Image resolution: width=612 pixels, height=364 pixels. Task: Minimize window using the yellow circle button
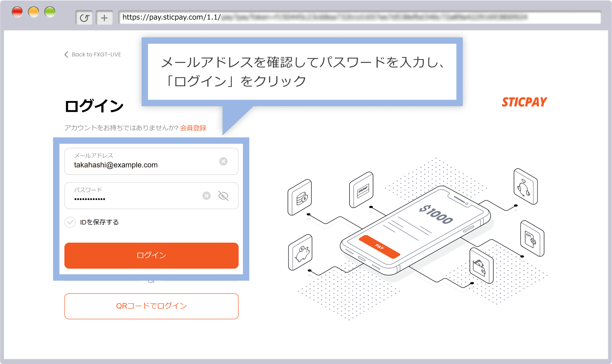[x=33, y=12]
